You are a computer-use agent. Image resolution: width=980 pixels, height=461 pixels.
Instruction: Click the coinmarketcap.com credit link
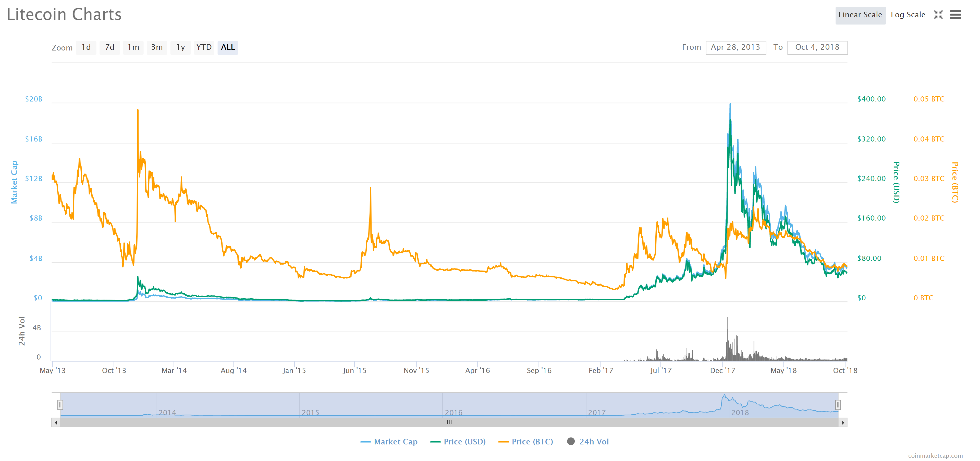tap(935, 455)
